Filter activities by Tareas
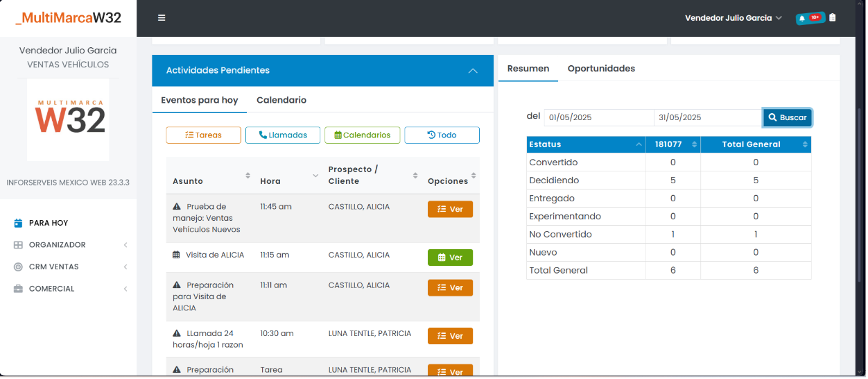868x379 pixels. (x=204, y=135)
